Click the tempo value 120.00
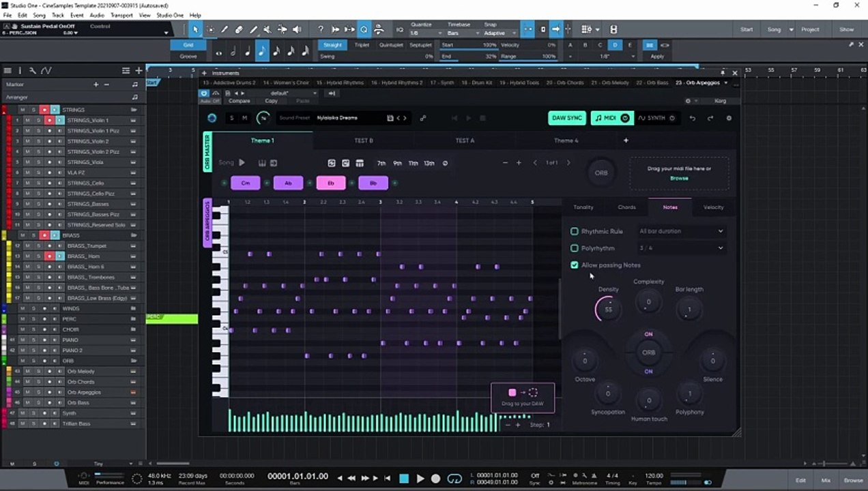 coord(654,475)
